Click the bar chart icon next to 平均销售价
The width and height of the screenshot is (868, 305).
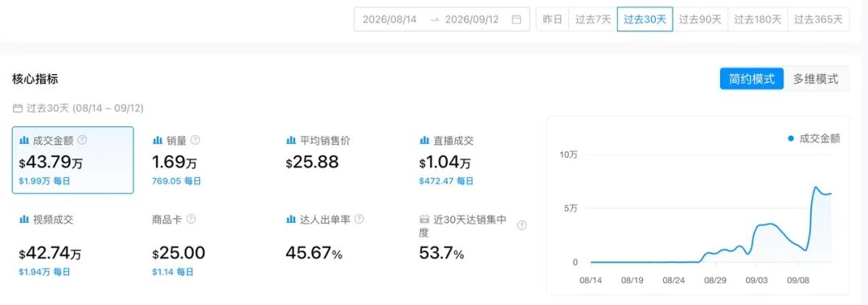(x=291, y=140)
